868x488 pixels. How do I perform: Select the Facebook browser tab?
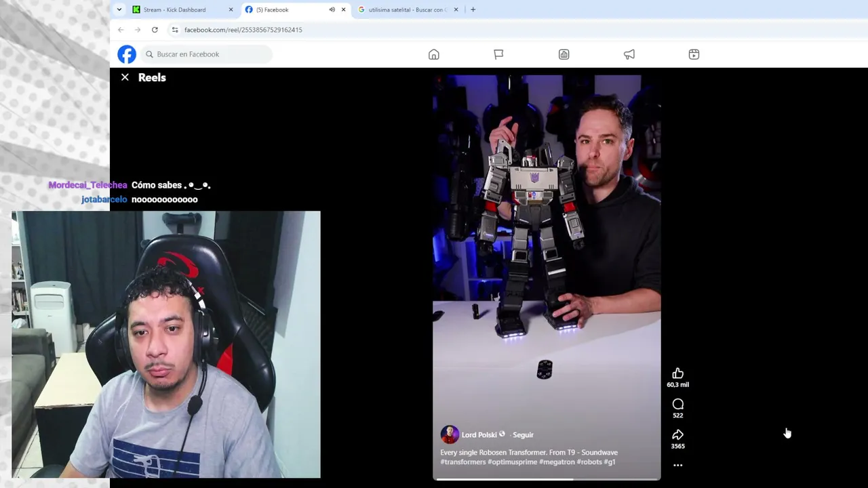(295, 9)
